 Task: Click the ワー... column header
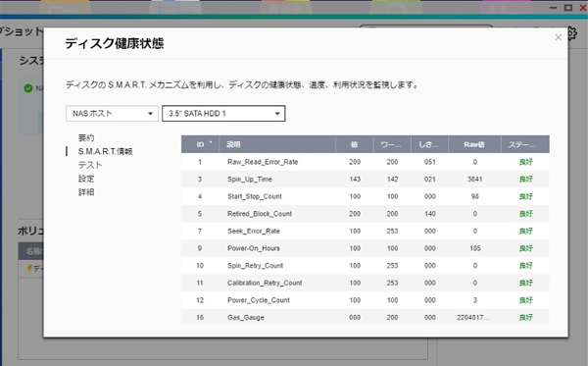(x=392, y=144)
